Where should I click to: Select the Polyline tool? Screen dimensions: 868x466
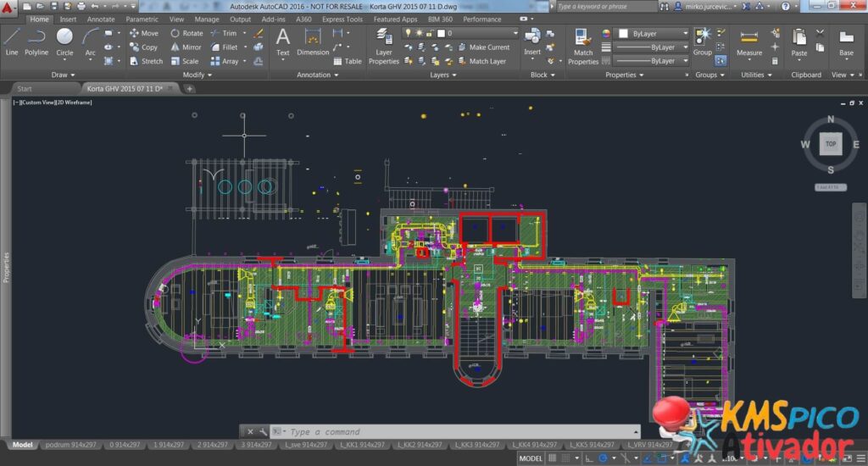(x=36, y=42)
